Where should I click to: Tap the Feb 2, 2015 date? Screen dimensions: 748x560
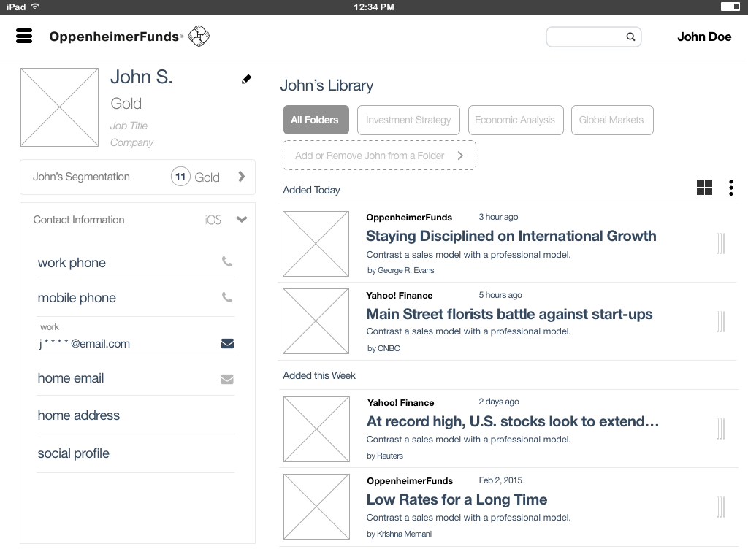tap(500, 480)
